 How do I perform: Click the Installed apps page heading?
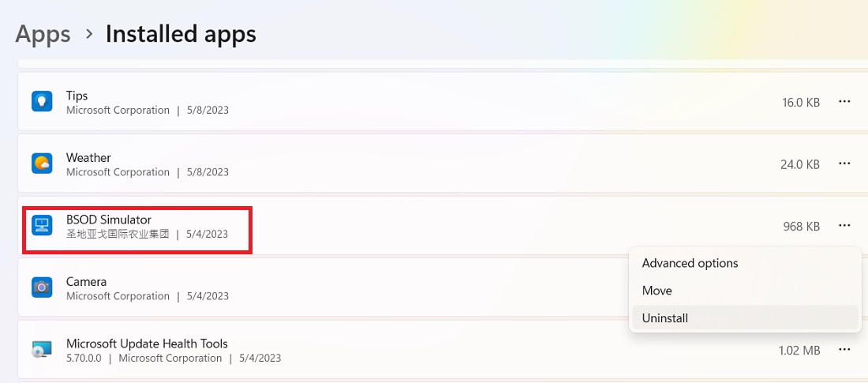(181, 34)
